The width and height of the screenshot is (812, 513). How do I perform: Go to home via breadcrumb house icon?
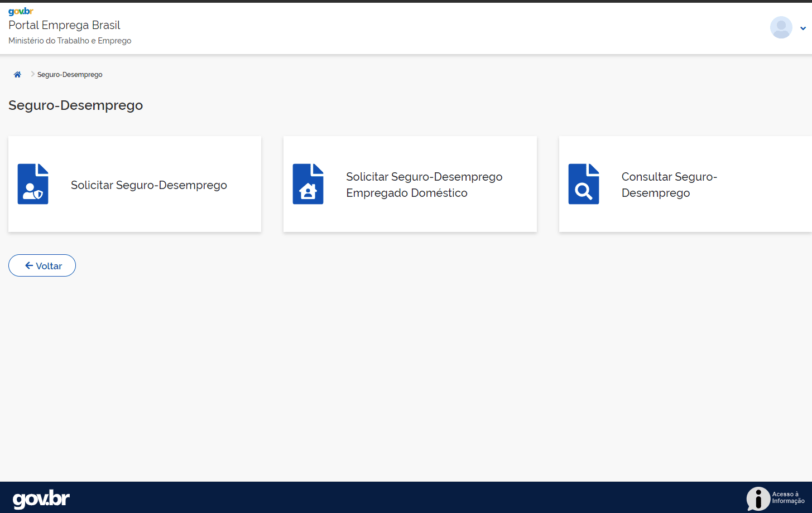pos(17,75)
